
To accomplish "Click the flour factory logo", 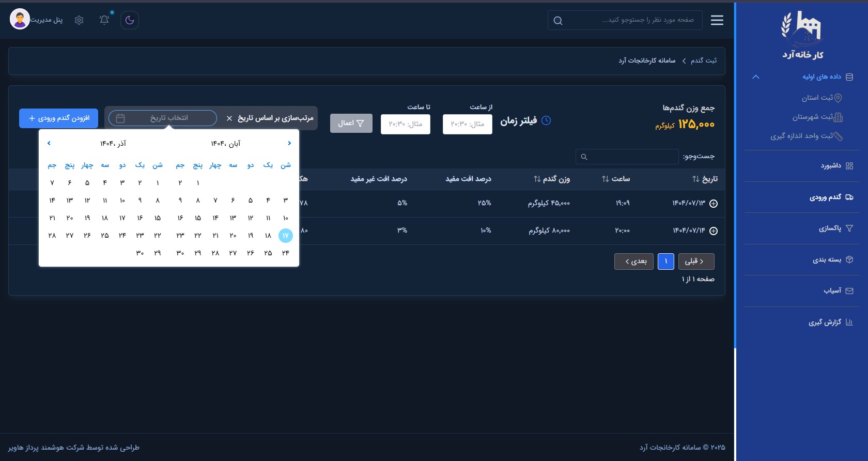I will 802,35.
